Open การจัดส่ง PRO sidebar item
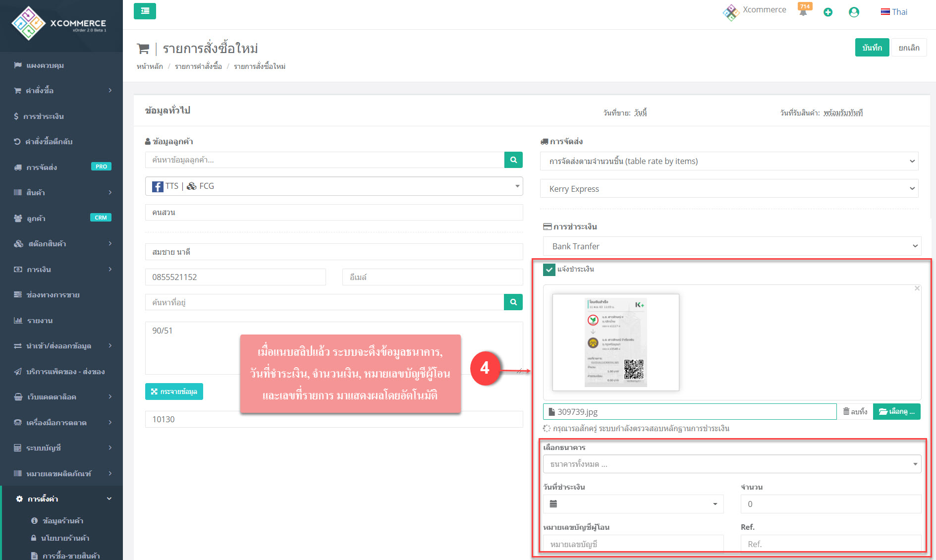The width and height of the screenshot is (936, 560). click(x=61, y=168)
